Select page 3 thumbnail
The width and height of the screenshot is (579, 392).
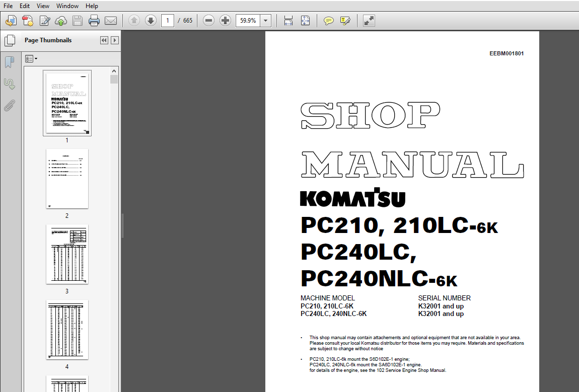tap(67, 254)
